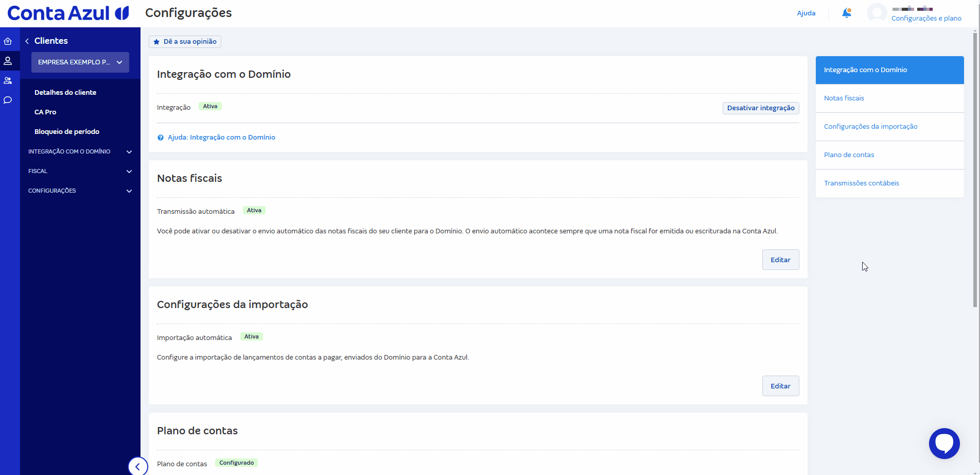
Task: Edit the Notas fiscais settings
Action: 780,260
